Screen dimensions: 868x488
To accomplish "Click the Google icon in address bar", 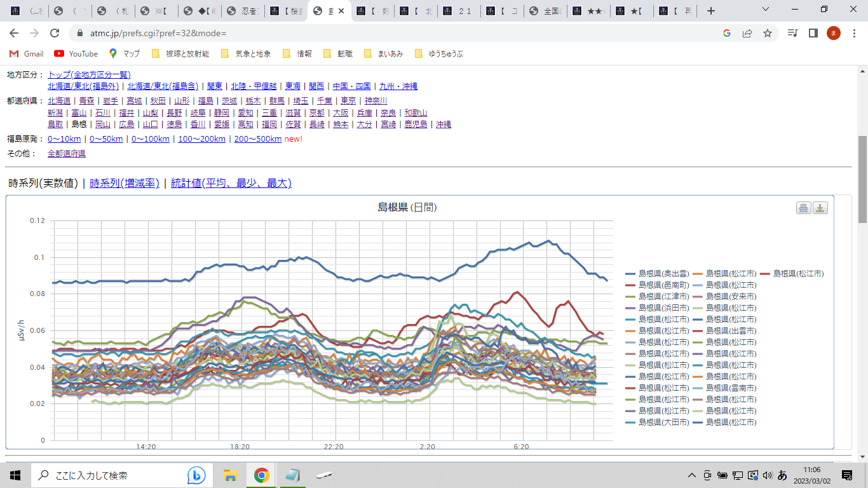I will click(x=727, y=33).
